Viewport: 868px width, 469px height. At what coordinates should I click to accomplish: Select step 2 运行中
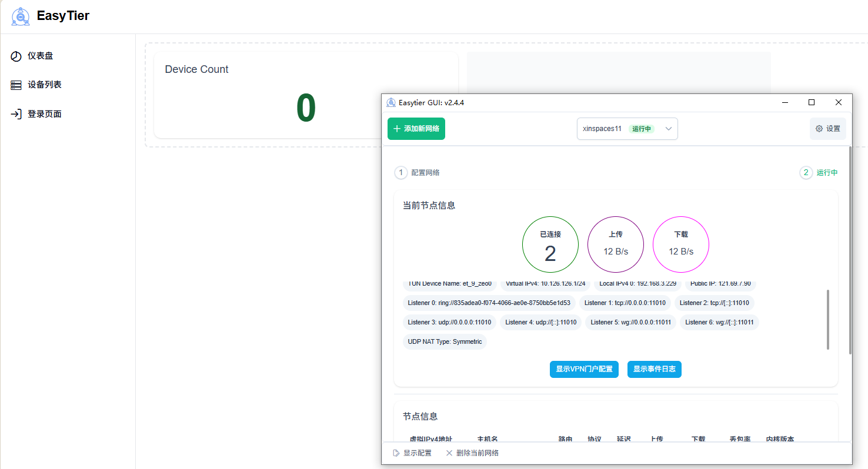pyautogui.click(x=819, y=173)
